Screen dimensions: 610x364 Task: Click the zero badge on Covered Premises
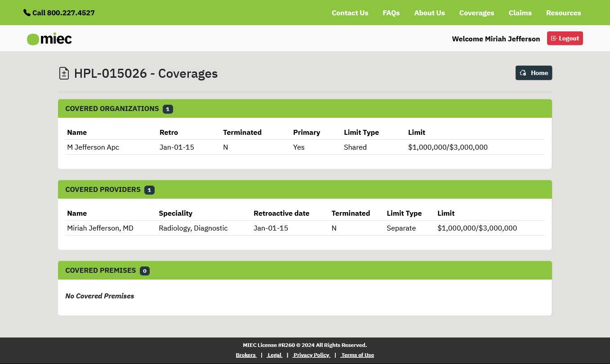point(144,271)
